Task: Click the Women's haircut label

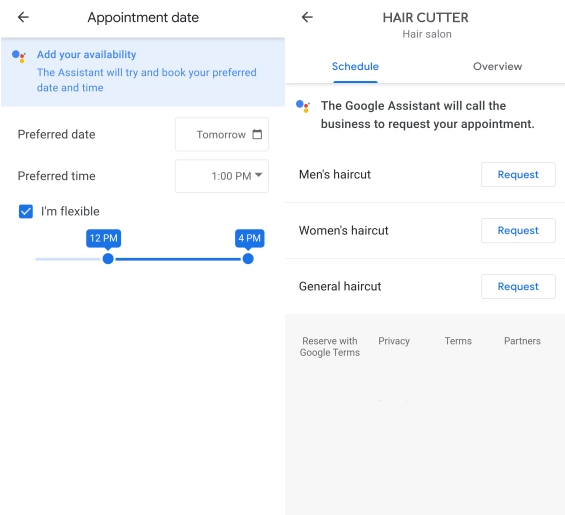Action: 343,230
